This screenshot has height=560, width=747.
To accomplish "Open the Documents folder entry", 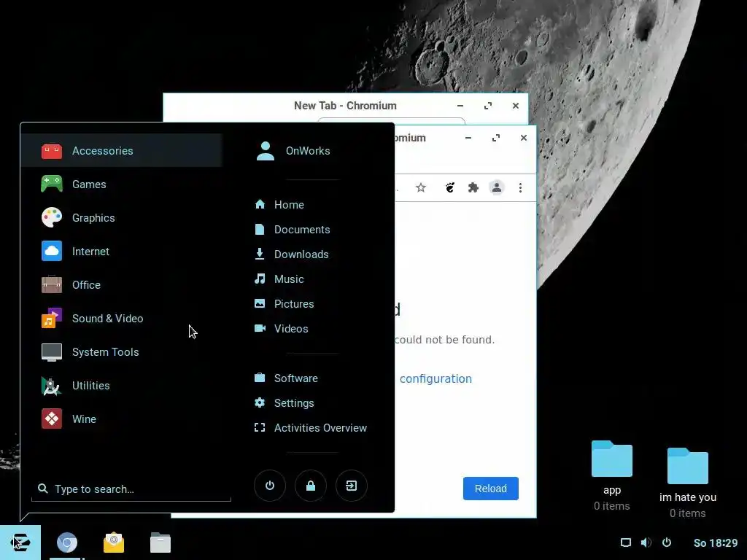I will pyautogui.click(x=292, y=230).
